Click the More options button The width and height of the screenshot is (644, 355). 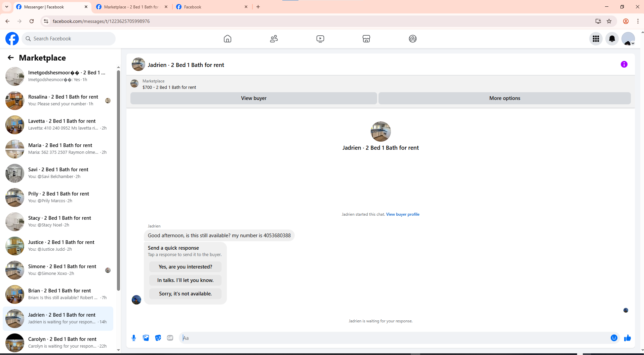[505, 98]
